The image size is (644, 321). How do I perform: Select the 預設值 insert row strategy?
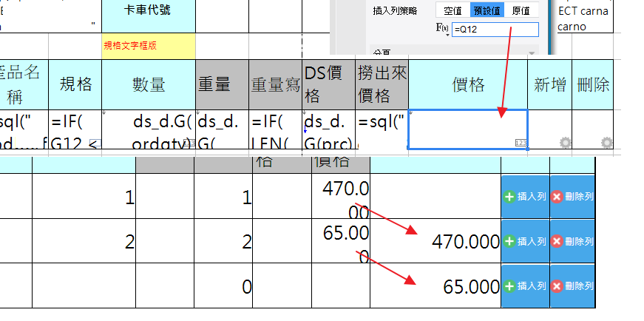click(487, 10)
